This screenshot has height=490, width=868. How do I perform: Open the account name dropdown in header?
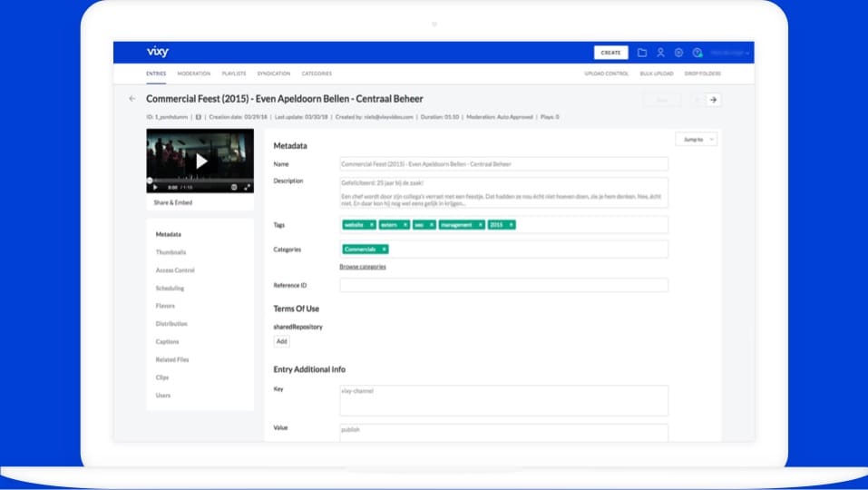coord(729,53)
